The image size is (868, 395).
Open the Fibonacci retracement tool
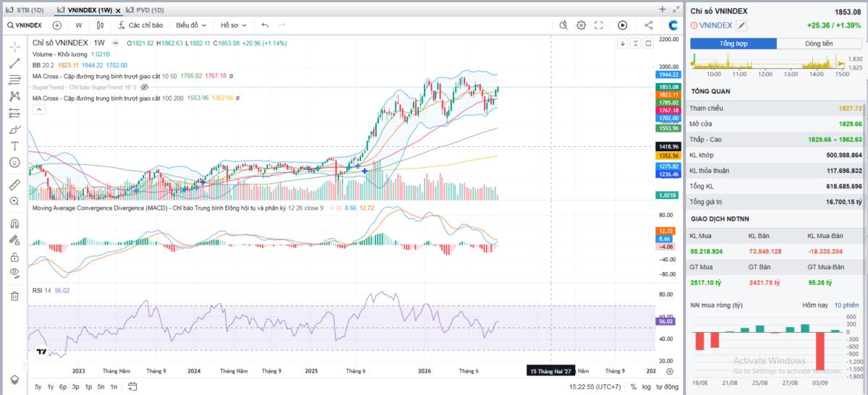[14, 80]
